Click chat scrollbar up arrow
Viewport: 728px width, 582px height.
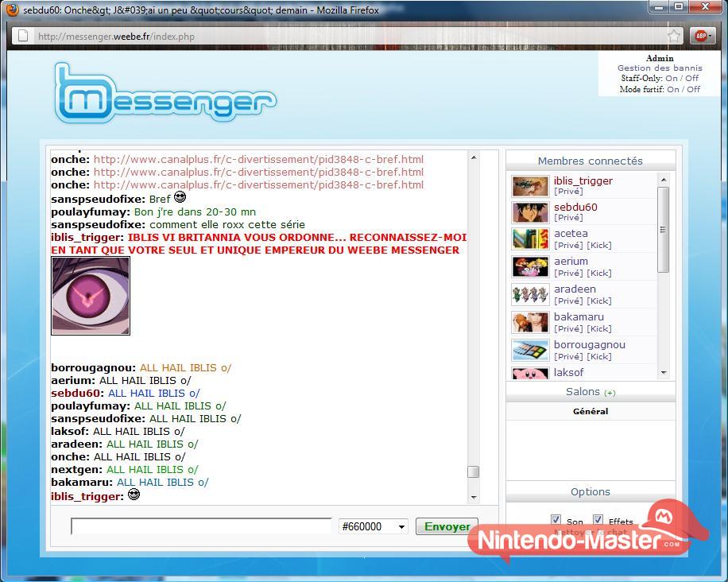click(x=474, y=157)
